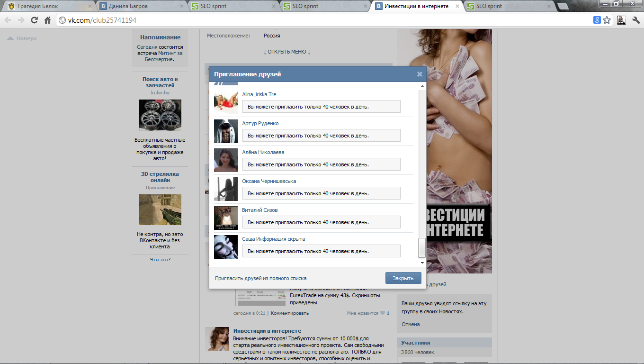The width and height of the screenshot is (644, 364).
Task: Open Пригласить друзей из полного списка link
Action: point(261,278)
